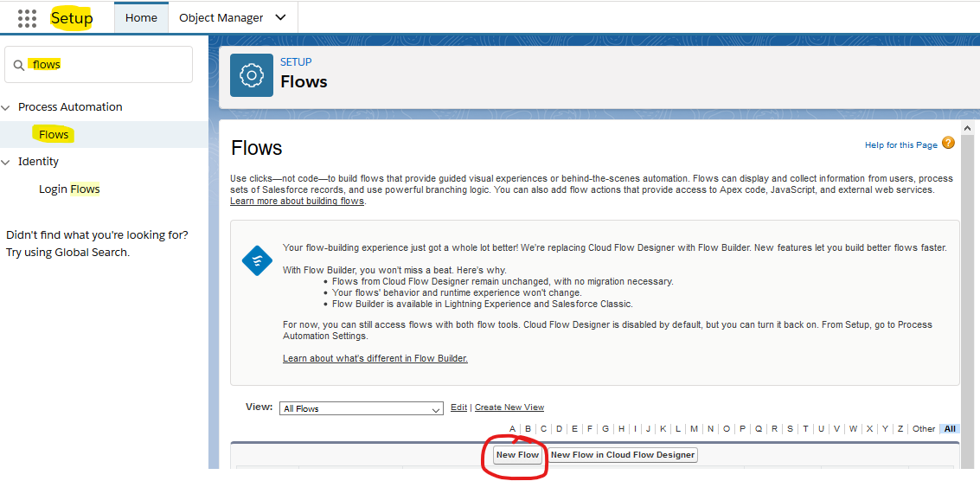Click the SETUP breadcrumb link

click(297, 62)
